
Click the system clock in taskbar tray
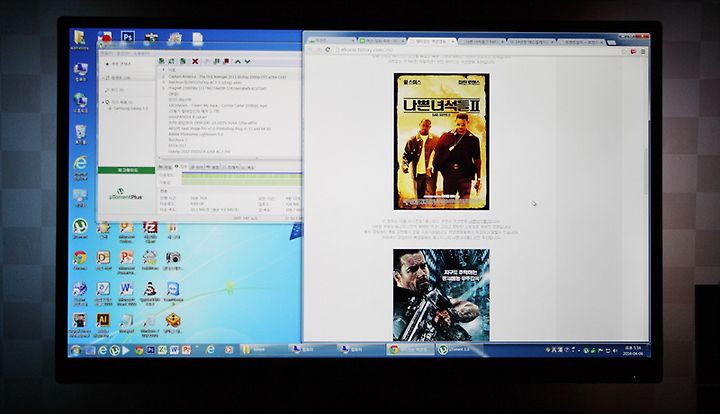click(633, 351)
